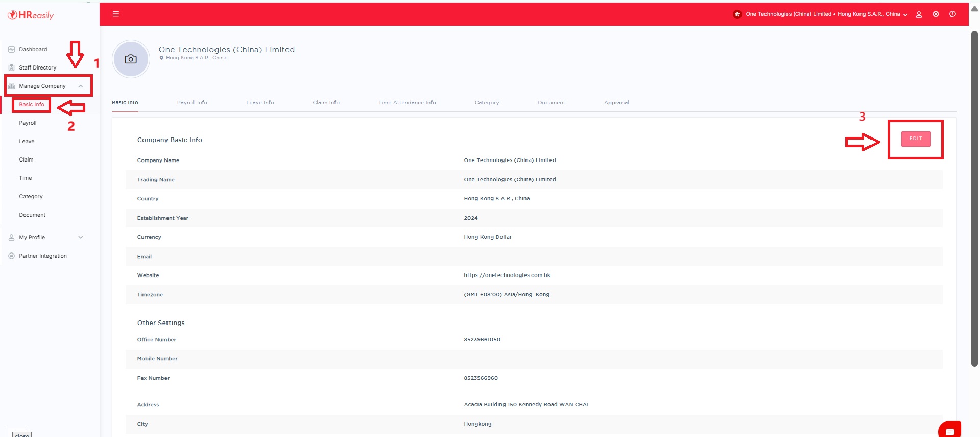Select Payroll in sidebar submenu
980x437 pixels.
[28, 123]
